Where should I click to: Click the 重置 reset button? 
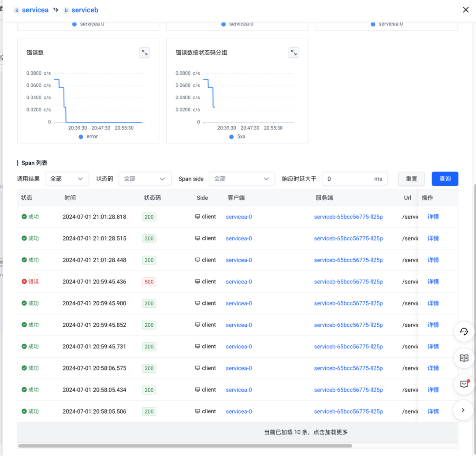(x=411, y=179)
